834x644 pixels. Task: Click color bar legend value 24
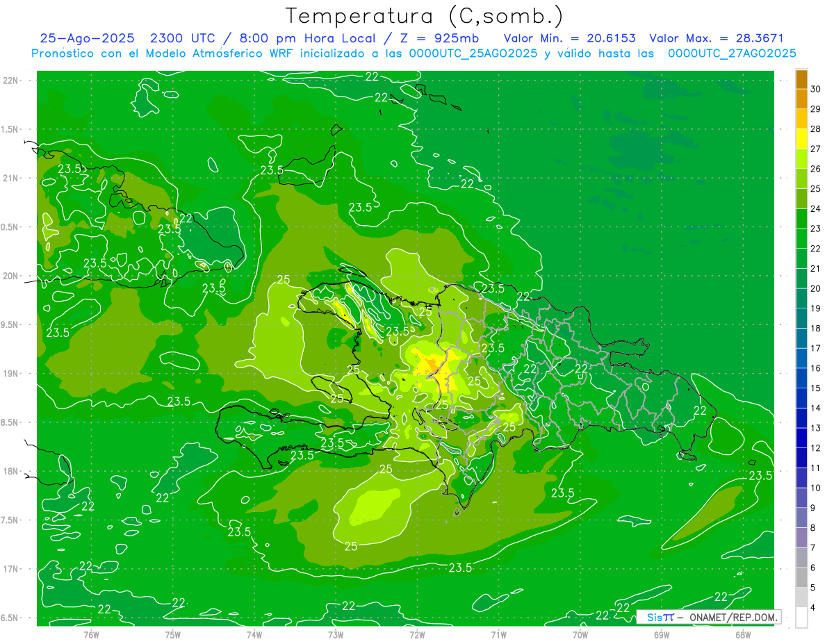point(816,209)
